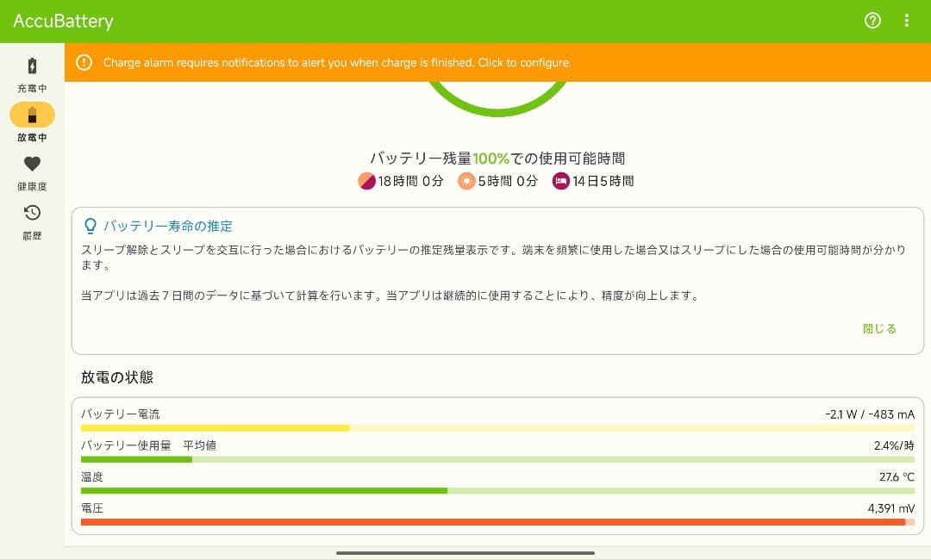
Task: Tap the mixed usage 18時間 icon
Action: tap(366, 181)
